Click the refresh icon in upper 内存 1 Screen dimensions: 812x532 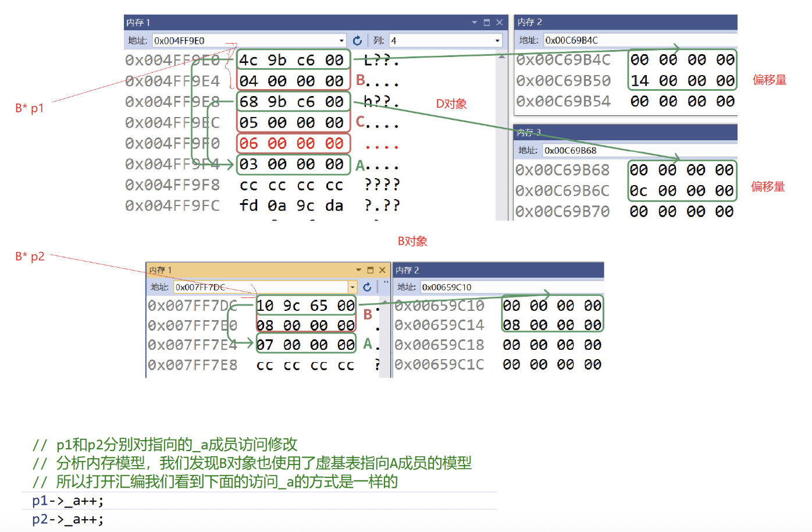point(357,40)
